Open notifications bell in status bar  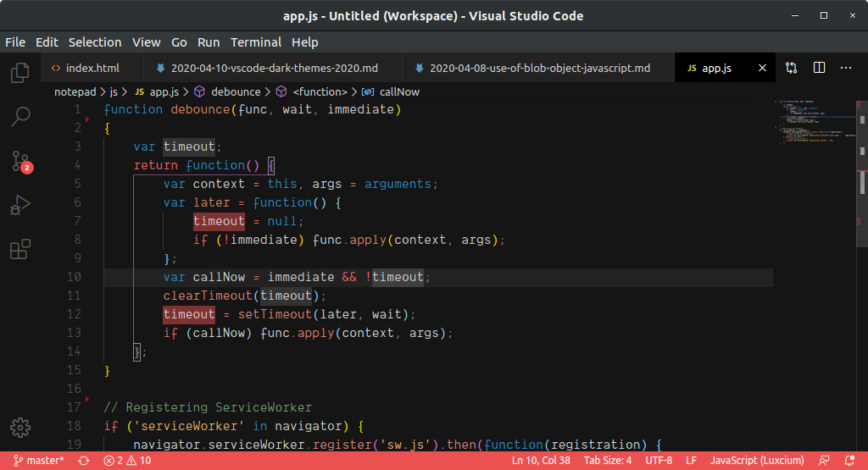pyautogui.click(x=849, y=461)
